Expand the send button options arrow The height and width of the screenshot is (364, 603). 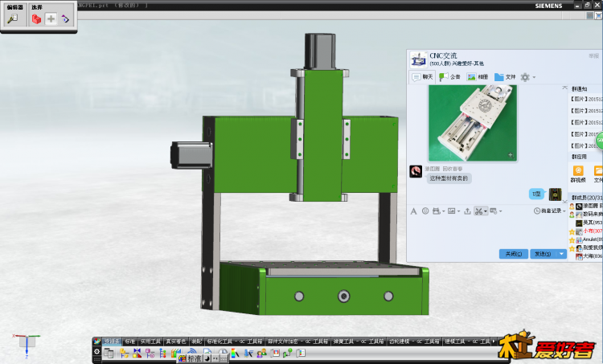[562, 254]
